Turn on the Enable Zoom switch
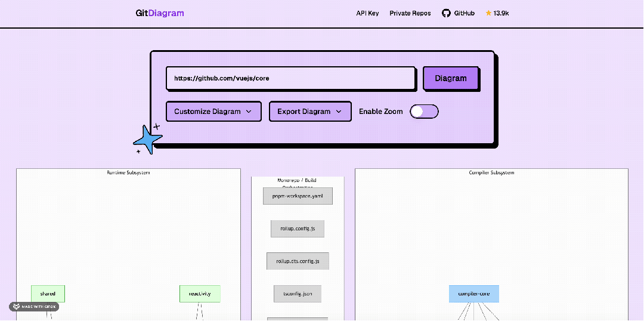 [x=424, y=112]
